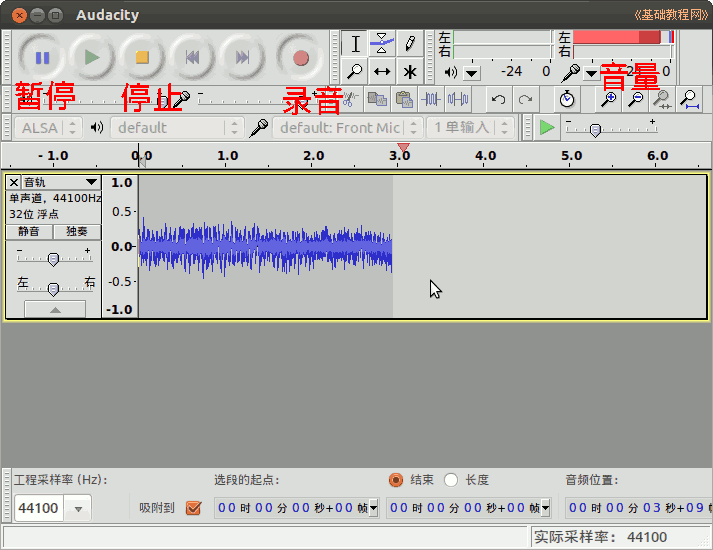This screenshot has height=550, width=713.
Task: Pause recording with the Pause button
Action: pyautogui.click(x=42, y=58)
